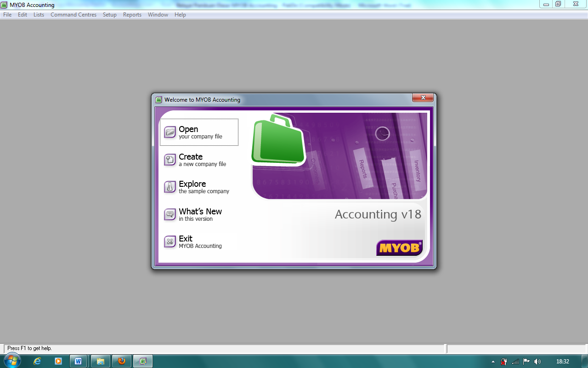
Task: Show hidden system tray icons
Action: (x=493, y=362)
